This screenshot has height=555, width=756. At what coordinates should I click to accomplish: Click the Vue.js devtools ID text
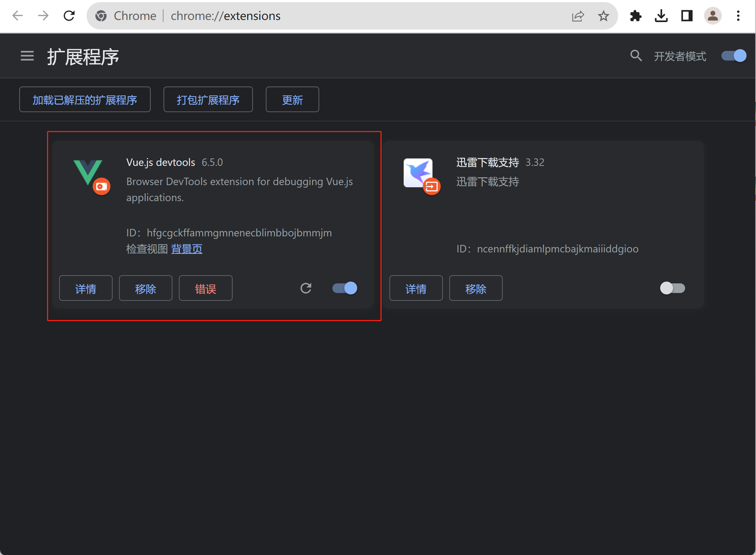pyautogui.click(x=229, y=233)
